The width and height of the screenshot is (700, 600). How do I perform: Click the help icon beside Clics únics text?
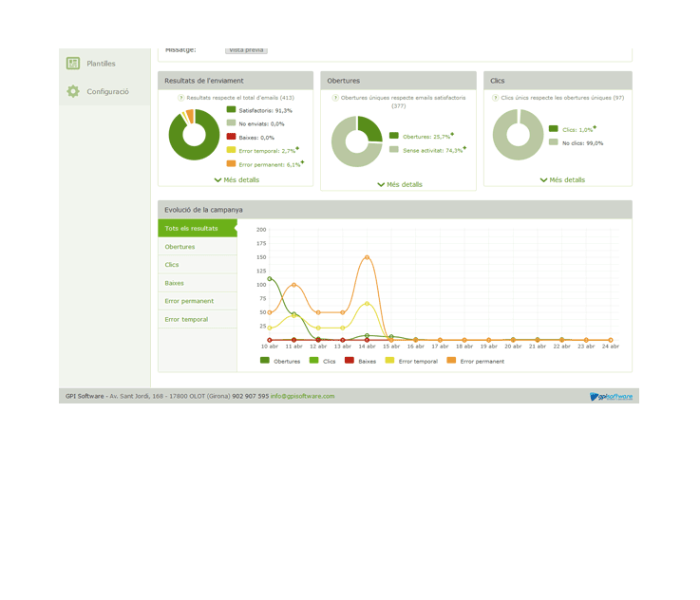tap(495, 98)
